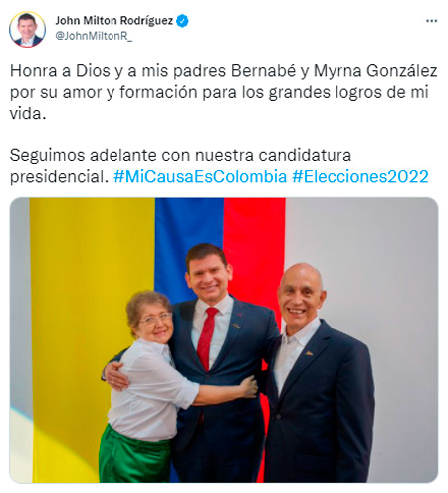Click the woman's eyeglasses in the photo
This screenshot has width=448, height=493.
pyautogui.click(x=156, y=319)
